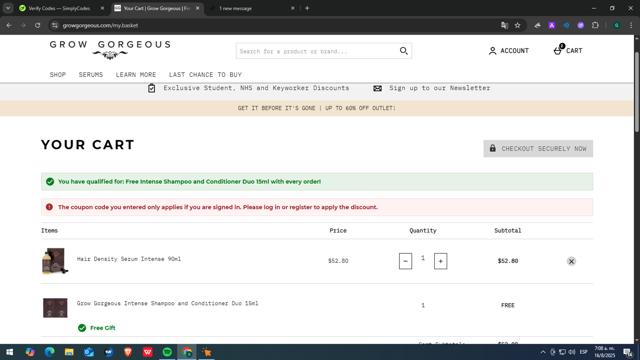Open Hair Density Serum Intense 90ml product

(x=129, y=259)
